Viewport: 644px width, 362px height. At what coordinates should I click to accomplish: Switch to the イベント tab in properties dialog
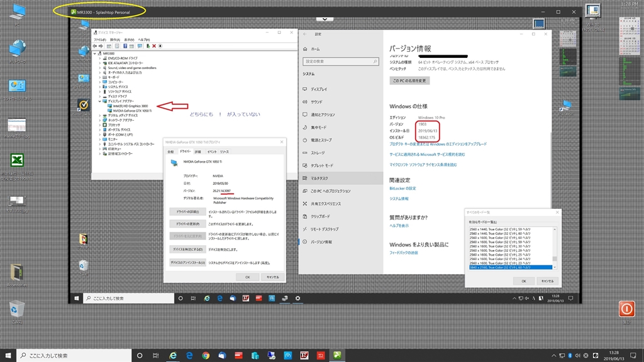coord(211,152)
